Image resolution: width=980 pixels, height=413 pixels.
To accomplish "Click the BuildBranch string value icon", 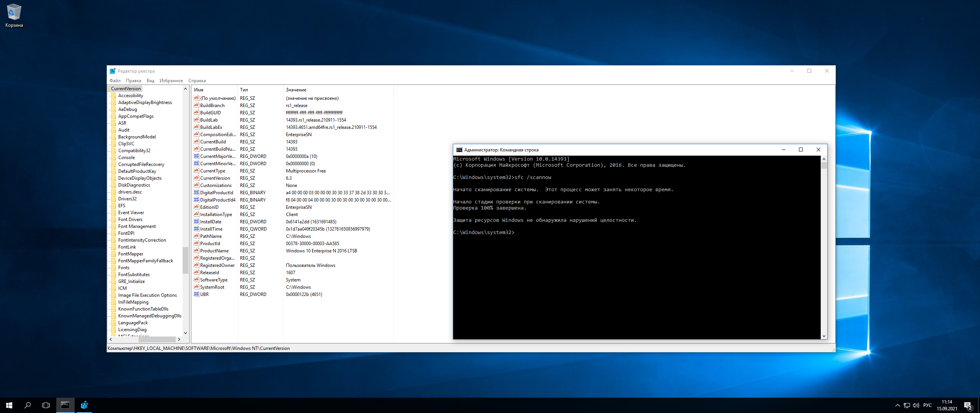I will tap(196, 106).
